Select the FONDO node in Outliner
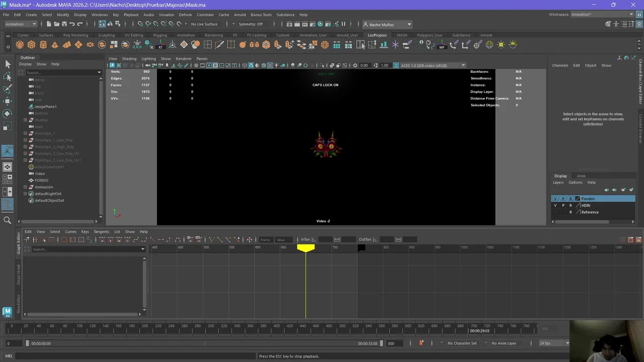 [41, 180]
